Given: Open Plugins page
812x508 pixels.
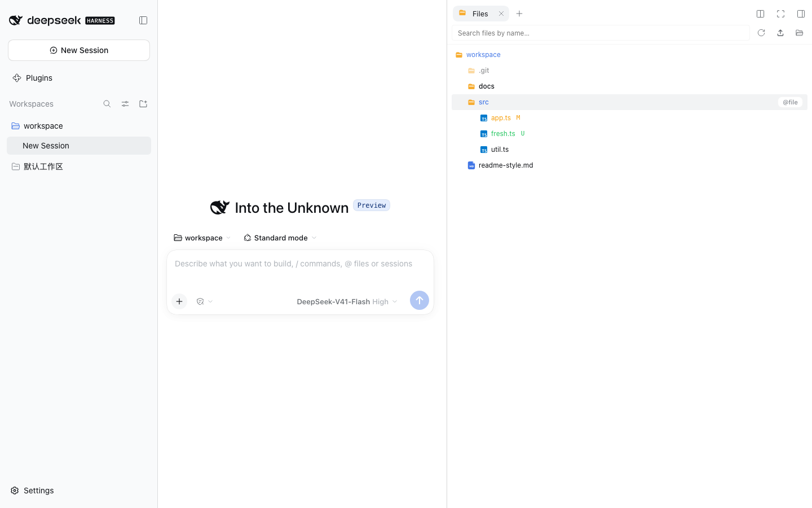Looking at the screenshot, I should point(79,78).
